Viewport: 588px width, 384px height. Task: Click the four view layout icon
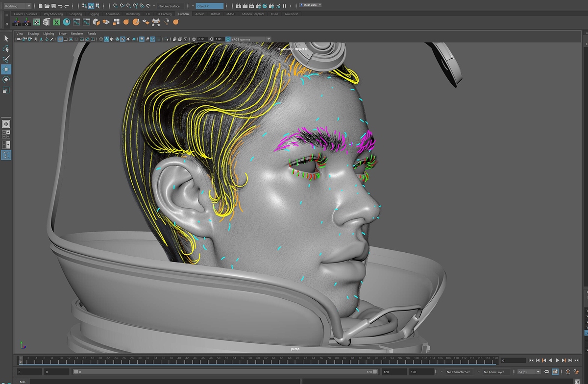pos(6,134)
